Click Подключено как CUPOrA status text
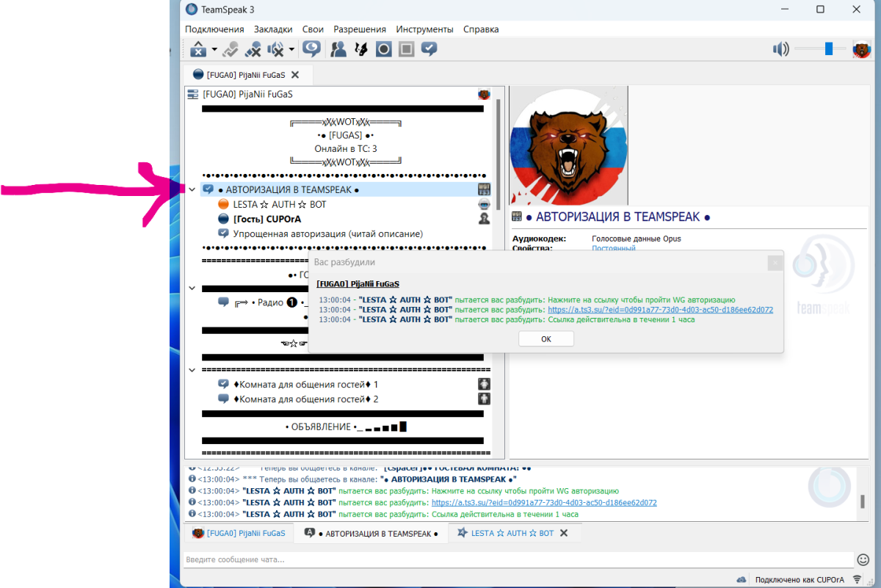This screenshot has height=588, width=881. click(800, 579)
